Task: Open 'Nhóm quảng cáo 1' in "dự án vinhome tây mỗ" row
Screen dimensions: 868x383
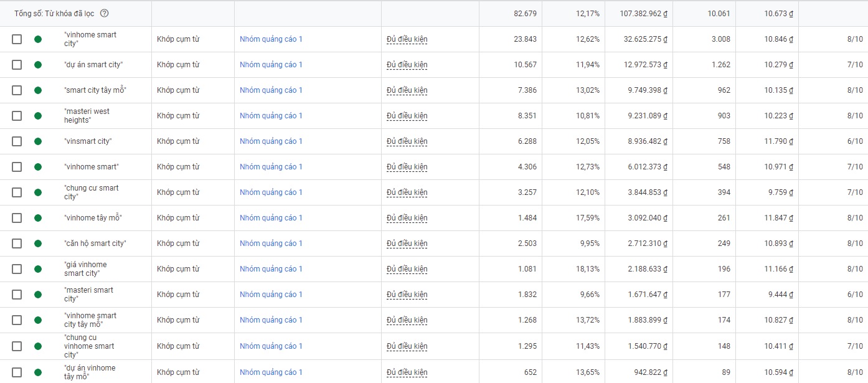Action: (271, 372)
